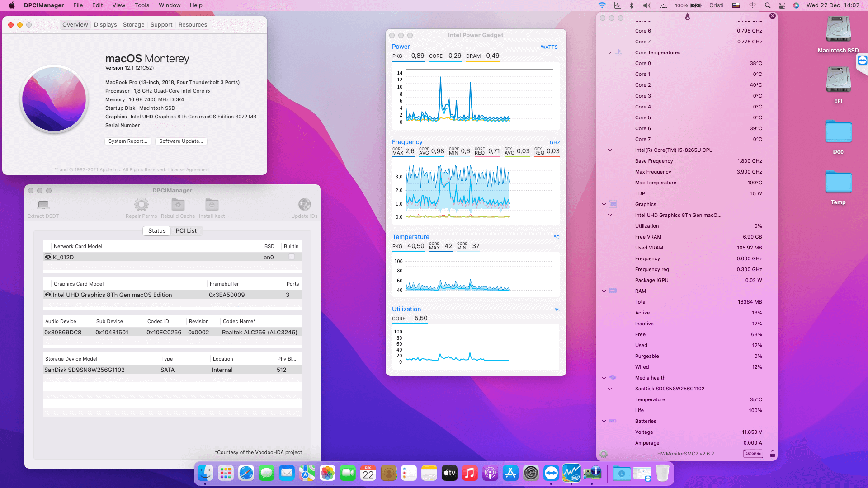Open Podcasts from the dock
This screenshot has height=488, width=868.
click(x=490, y=473)
